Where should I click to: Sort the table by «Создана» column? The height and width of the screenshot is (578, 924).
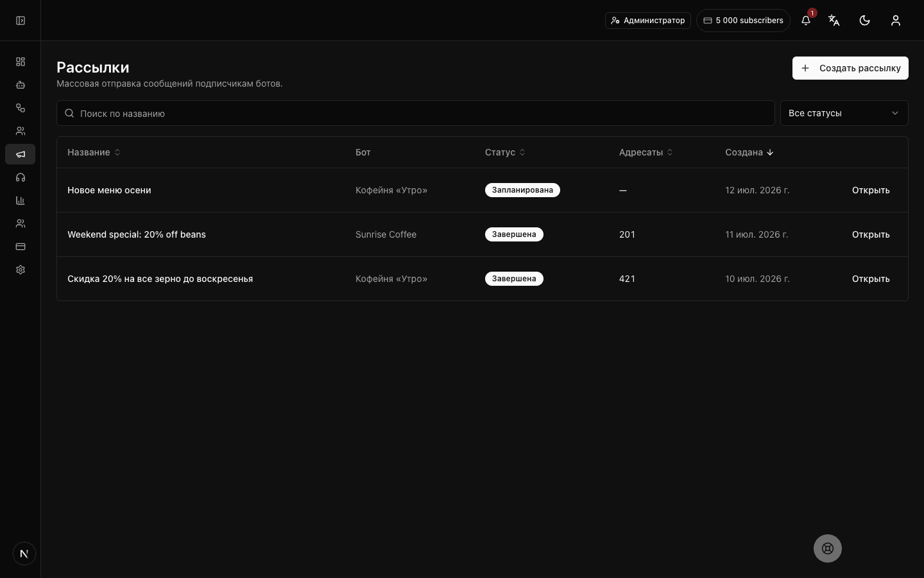pyautogui.click(x=749, y=152)
